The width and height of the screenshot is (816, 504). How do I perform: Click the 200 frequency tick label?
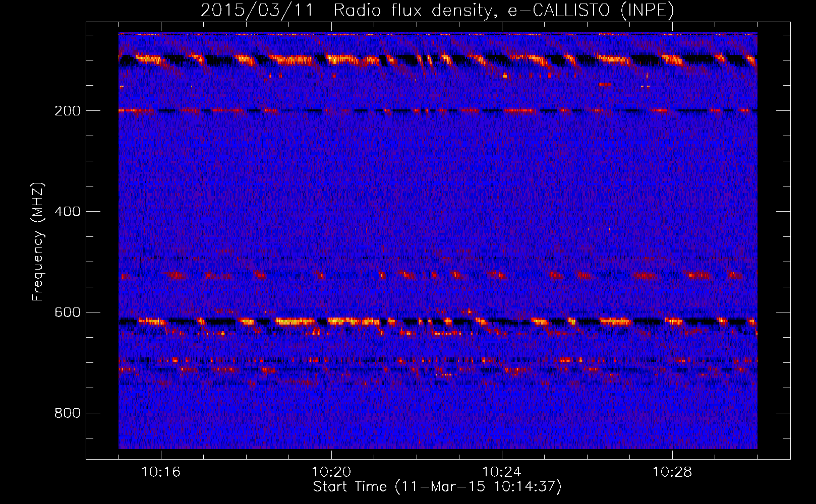coord(67,111)
